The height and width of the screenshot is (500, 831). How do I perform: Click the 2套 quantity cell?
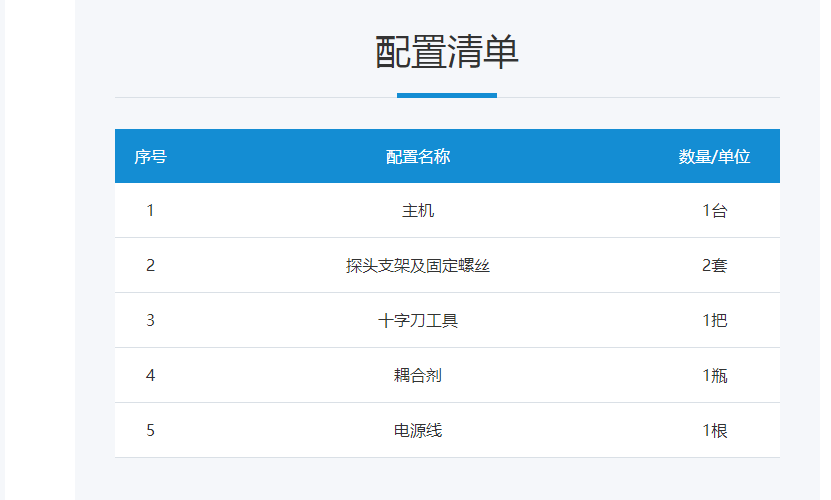coord(714,265)
